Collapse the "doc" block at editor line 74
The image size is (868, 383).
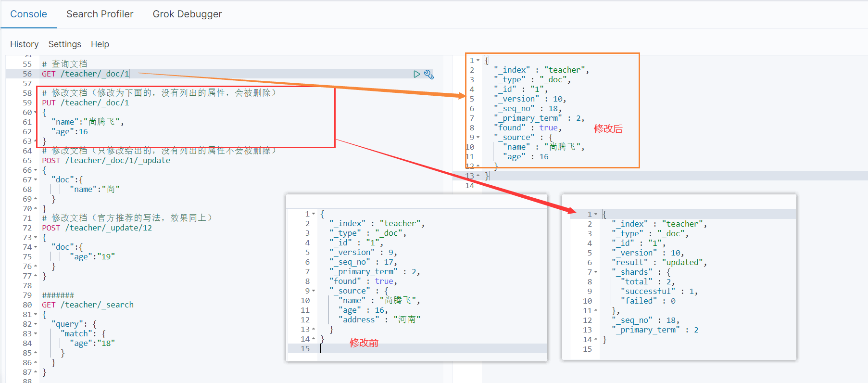(x=36, y=247)
